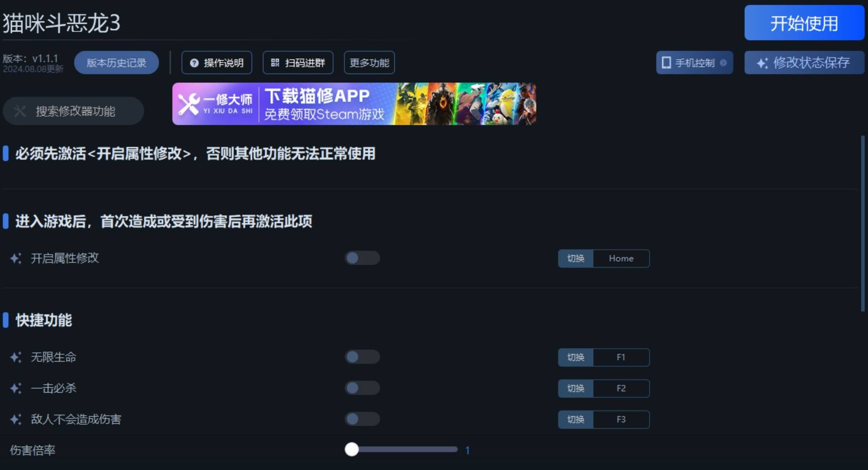Enable 敌人不会造成伤害 switch

pos(362,419)
